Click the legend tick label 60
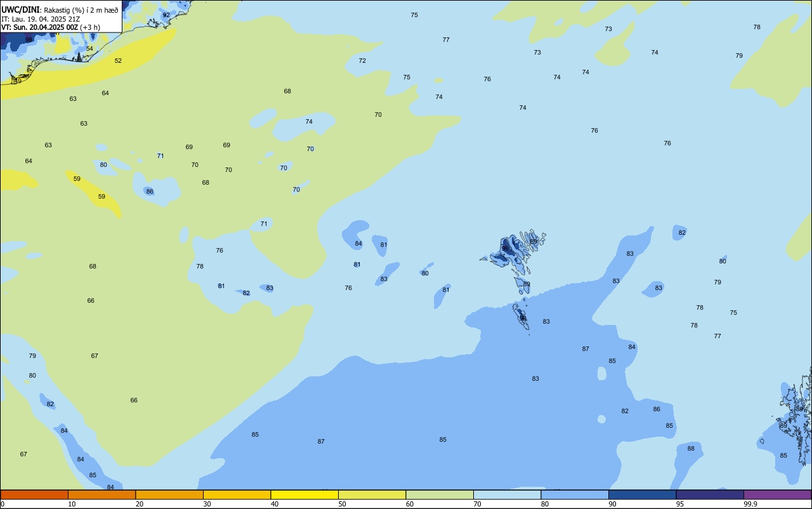This screenshot has width=812, height=509. click(x=410, y=504)
